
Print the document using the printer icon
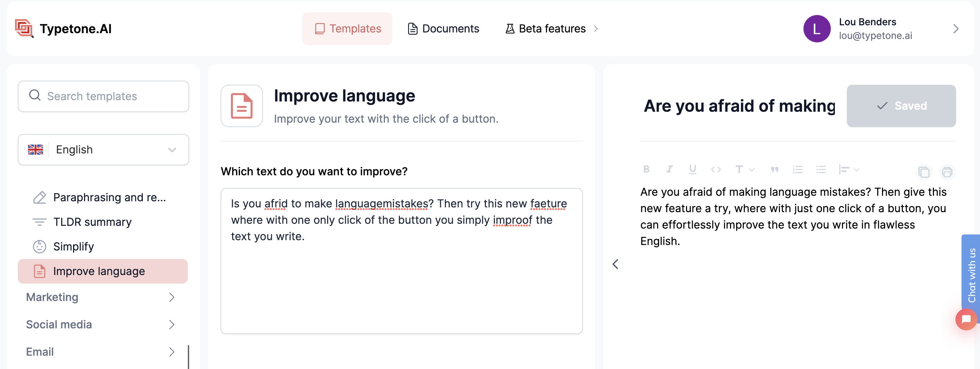[947, 172]
